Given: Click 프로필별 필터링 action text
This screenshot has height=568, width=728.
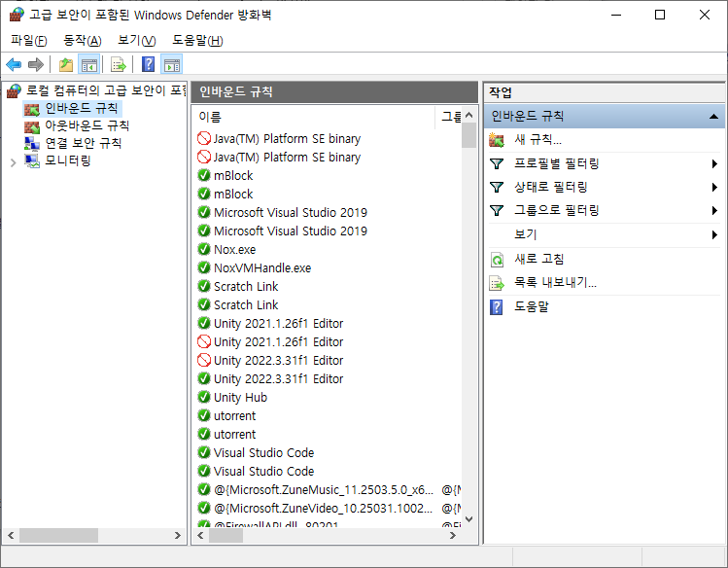Looking at the screenshot, I should (x=556, y=163).
